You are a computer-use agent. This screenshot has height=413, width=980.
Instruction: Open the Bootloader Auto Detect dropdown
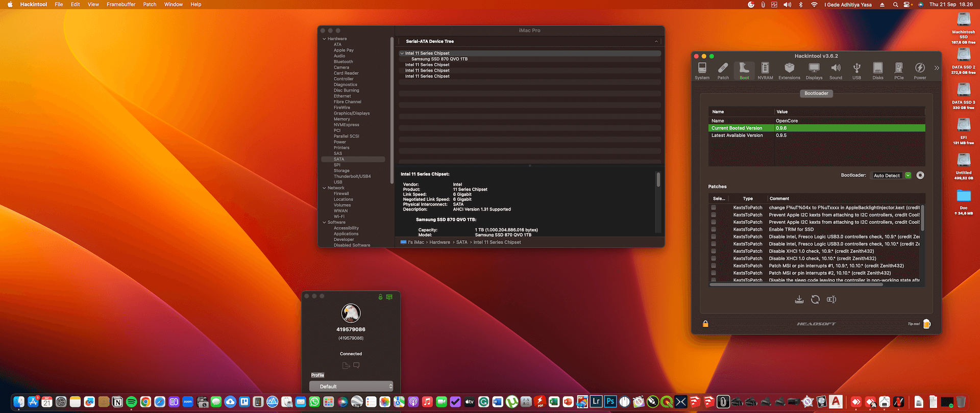tap(891, 175)
